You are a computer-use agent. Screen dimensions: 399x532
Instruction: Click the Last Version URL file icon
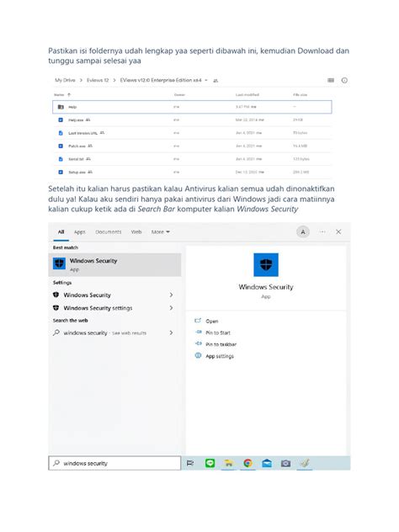61,133
